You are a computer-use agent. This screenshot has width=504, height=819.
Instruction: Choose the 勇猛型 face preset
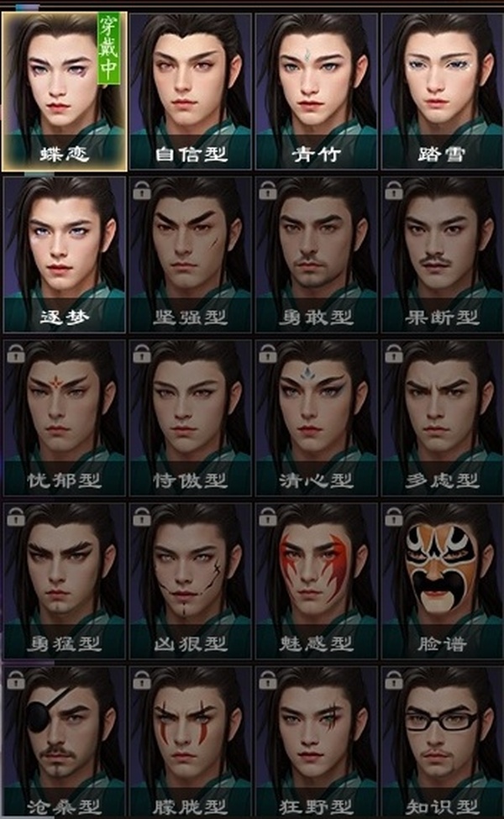(64, 580)
